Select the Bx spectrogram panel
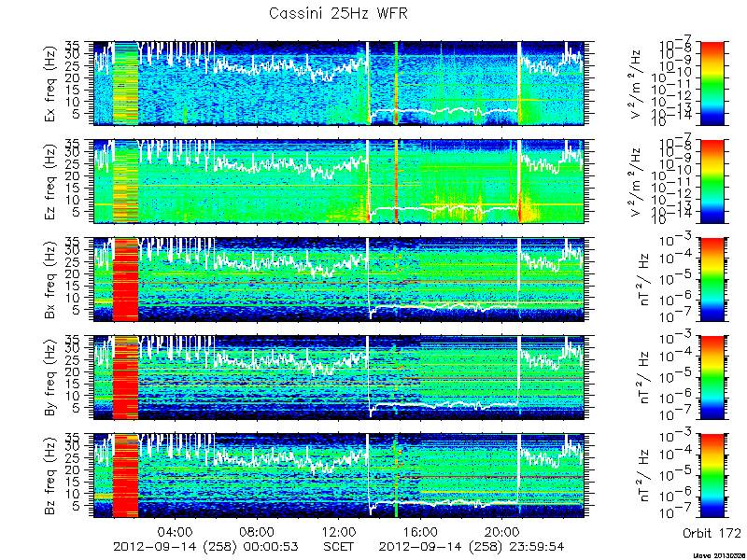The image size is (747, 560). pyautogui.click(x=339, y=279)
